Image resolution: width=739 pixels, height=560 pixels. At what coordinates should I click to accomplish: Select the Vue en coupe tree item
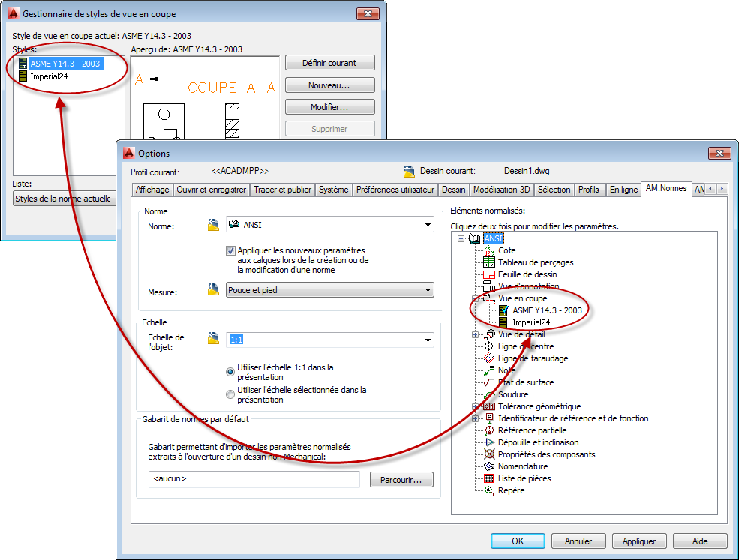click(x=523, y=298)
